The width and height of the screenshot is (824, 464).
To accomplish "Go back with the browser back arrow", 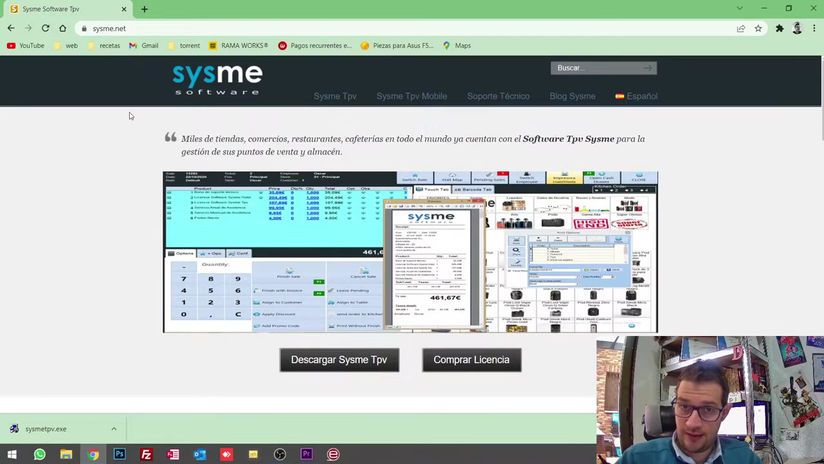I will 11,28.
